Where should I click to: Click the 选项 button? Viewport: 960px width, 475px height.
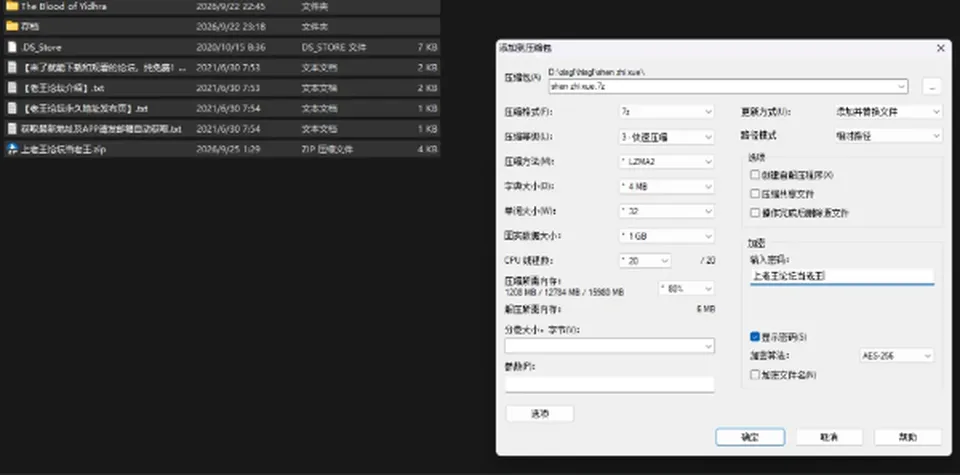click(x=539, y=414)
